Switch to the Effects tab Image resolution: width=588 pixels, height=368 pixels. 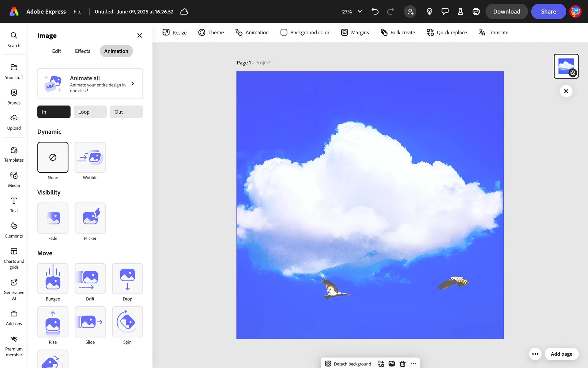82,51
